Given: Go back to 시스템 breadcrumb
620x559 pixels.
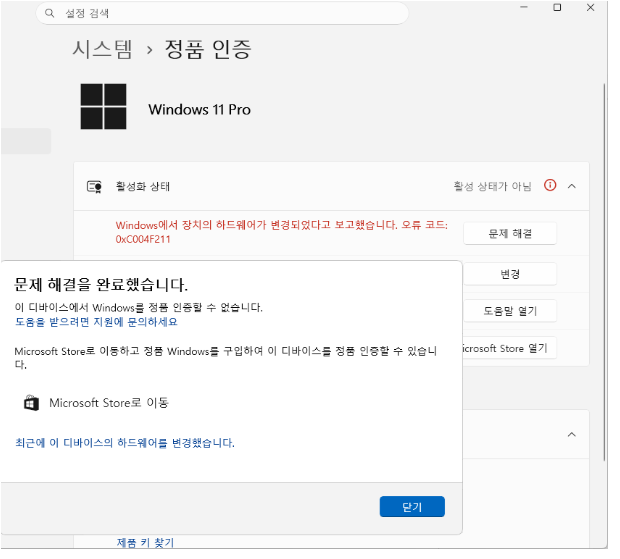Looking at the screenshot, I should 104,50.
